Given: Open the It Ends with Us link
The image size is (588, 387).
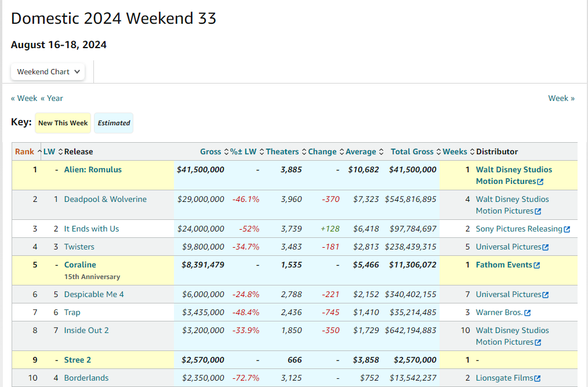Looking at the screenshot, I should 92,229.
